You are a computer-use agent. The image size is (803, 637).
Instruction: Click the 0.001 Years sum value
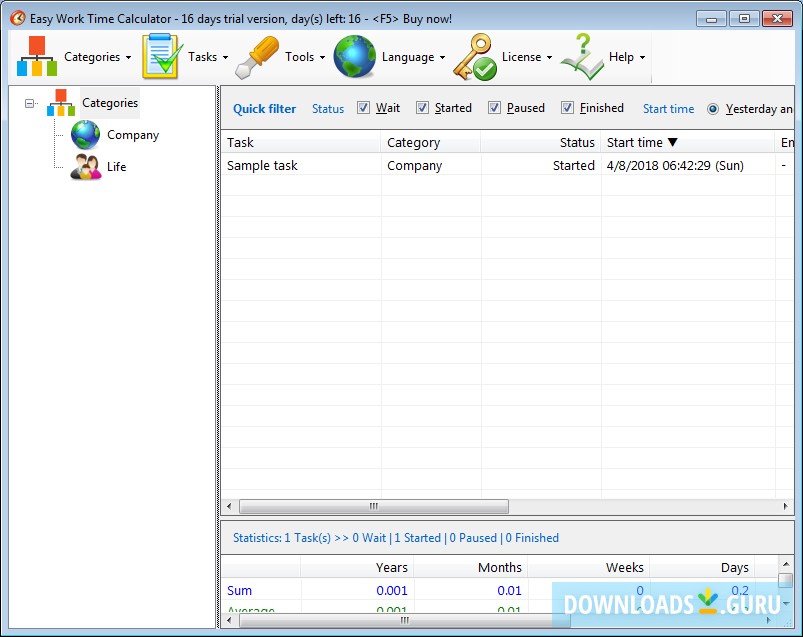coord(392,590)
